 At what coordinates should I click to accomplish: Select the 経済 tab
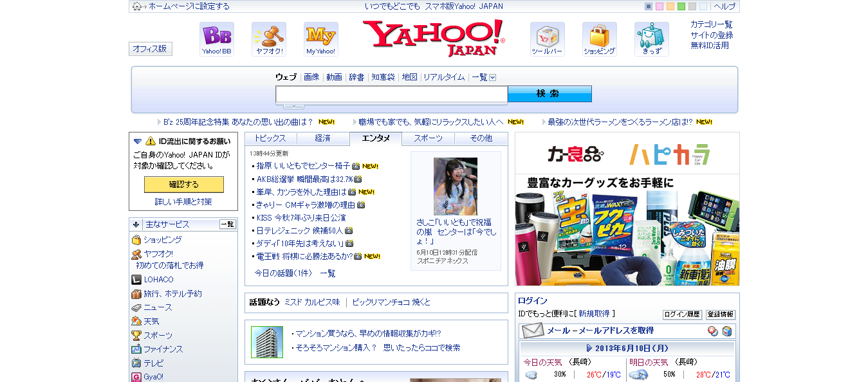point(323,138)
